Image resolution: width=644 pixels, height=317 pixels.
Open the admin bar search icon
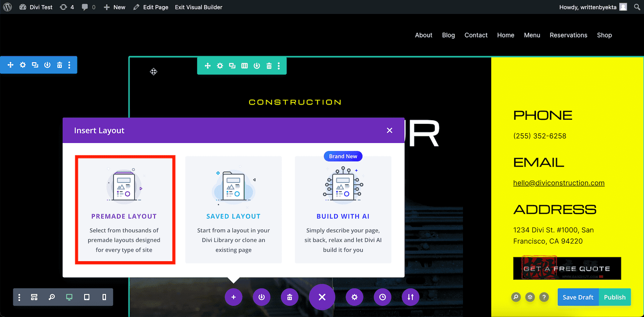tap(637, 7)
